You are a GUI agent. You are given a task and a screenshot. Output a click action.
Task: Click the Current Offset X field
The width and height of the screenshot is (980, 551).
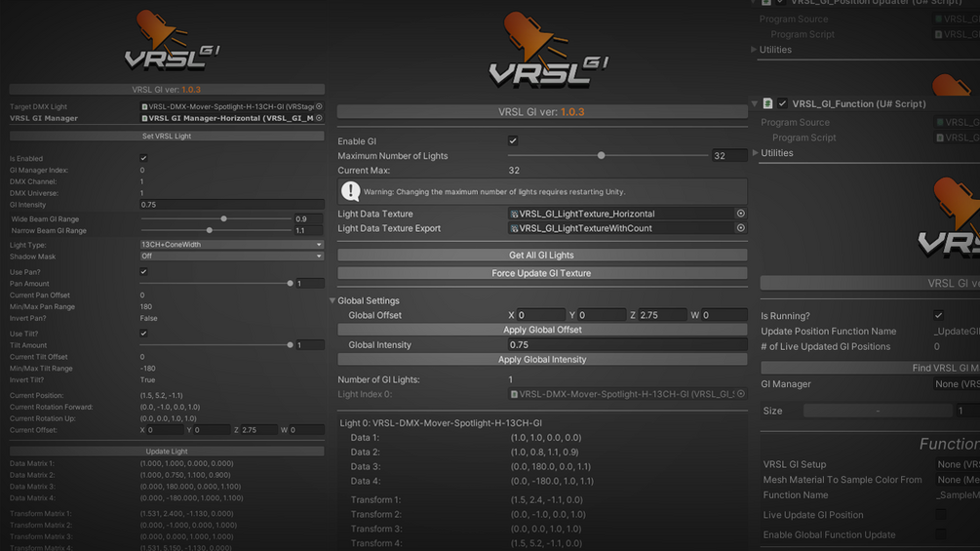(x=165, y=430)
